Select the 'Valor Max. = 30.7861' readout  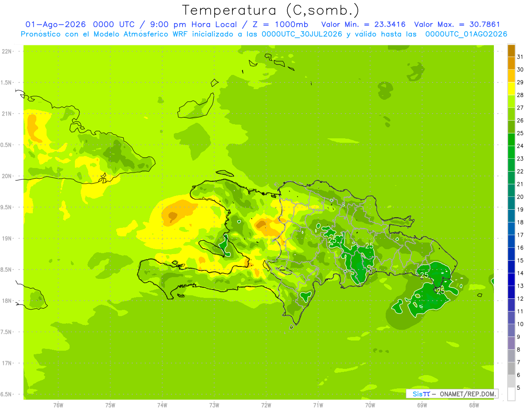point(457,24)
